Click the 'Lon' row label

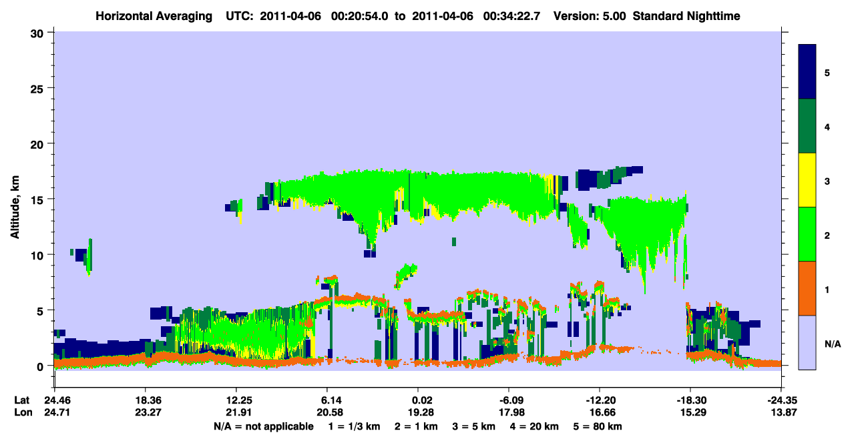[x=22, y=413]
